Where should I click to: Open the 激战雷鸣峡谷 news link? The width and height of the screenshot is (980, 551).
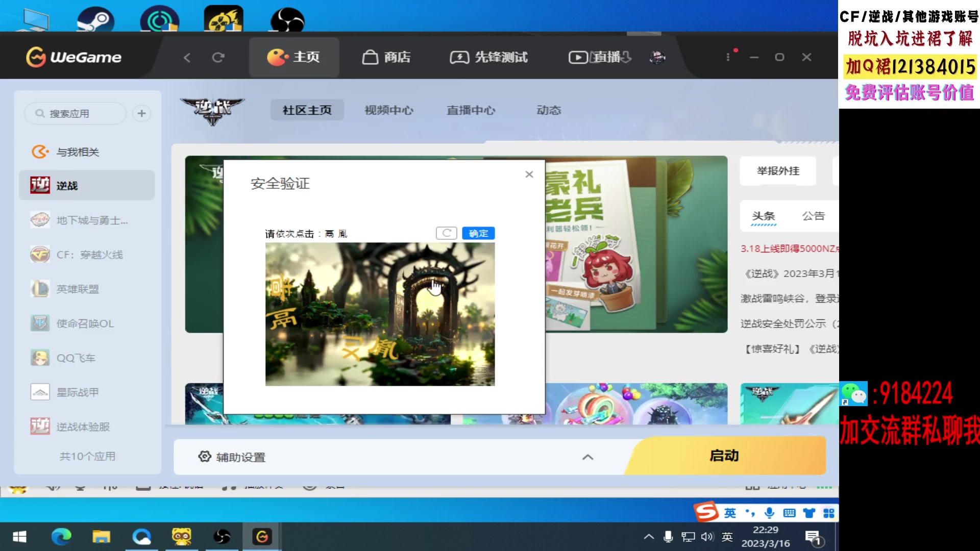tap(790, 298)
